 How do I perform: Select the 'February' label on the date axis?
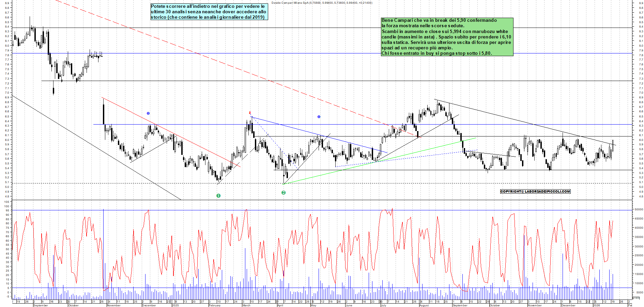point(215,305)
